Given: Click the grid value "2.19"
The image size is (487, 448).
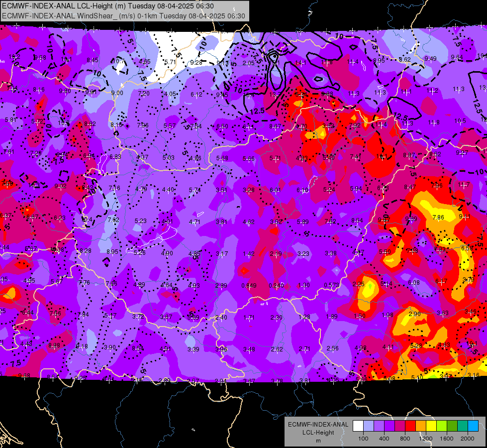Looking at the screenshot, I should pyautogui.click(x=276, y=254).
